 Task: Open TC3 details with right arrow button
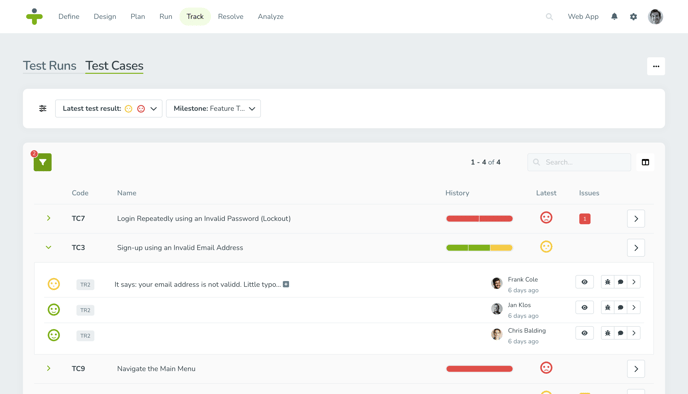[636, 248]
